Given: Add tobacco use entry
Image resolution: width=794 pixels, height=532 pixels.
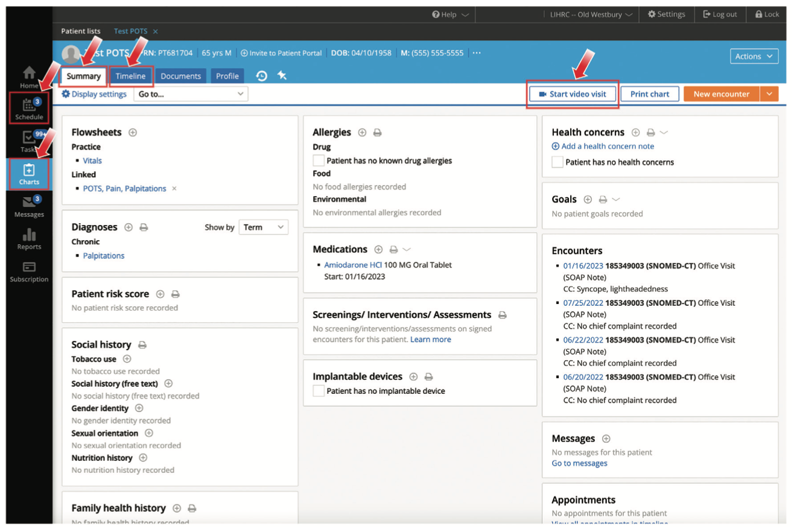Looking at the screenshot, I should (x=127, y=359).
